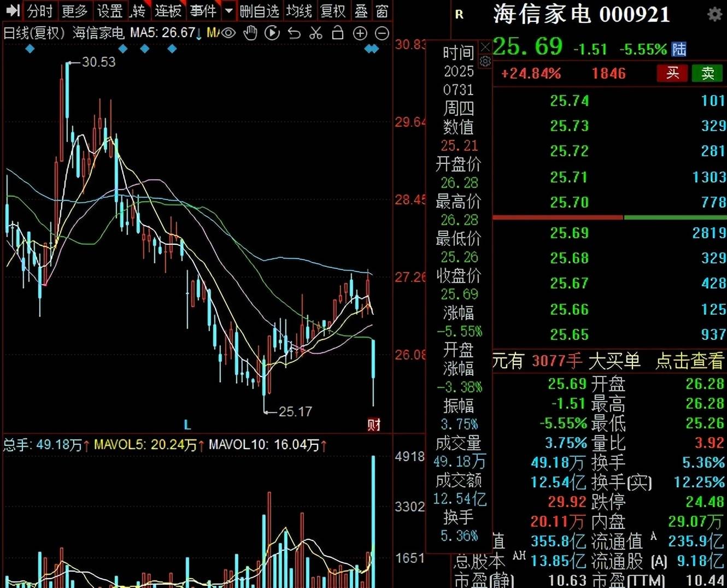Click the collapse-panel arrow icon beside 分时
This screenshot has height=588, width=727.
(x=13, y=10)
